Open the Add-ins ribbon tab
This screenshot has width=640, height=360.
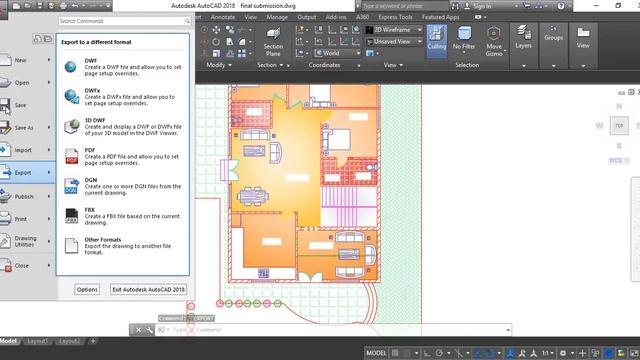pos(336,17)
